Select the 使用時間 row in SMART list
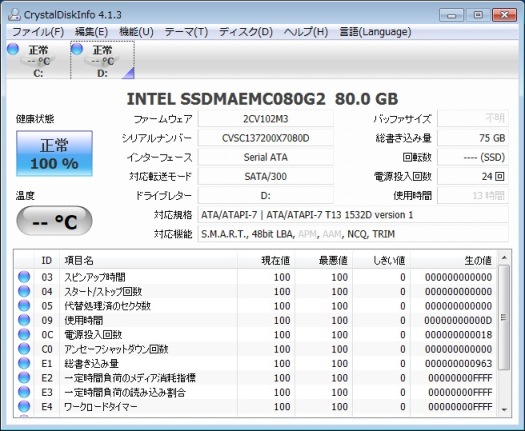 256,320
